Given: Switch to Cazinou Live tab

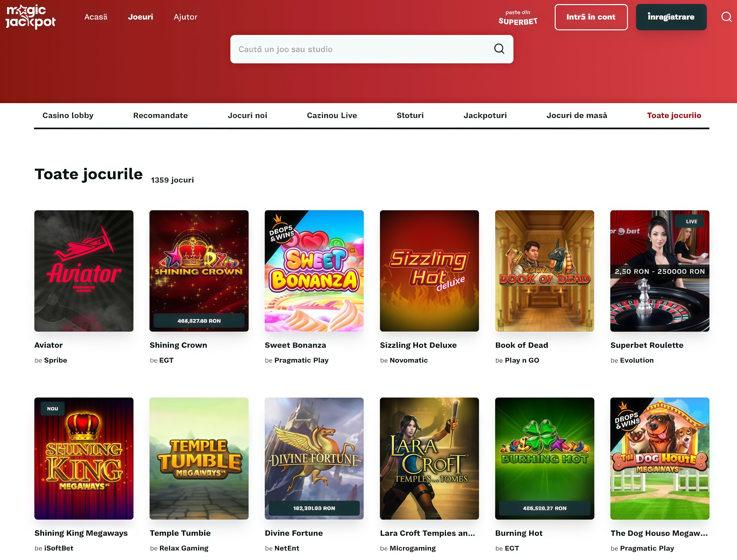Looking at the screenshot, I should [332, 115].
